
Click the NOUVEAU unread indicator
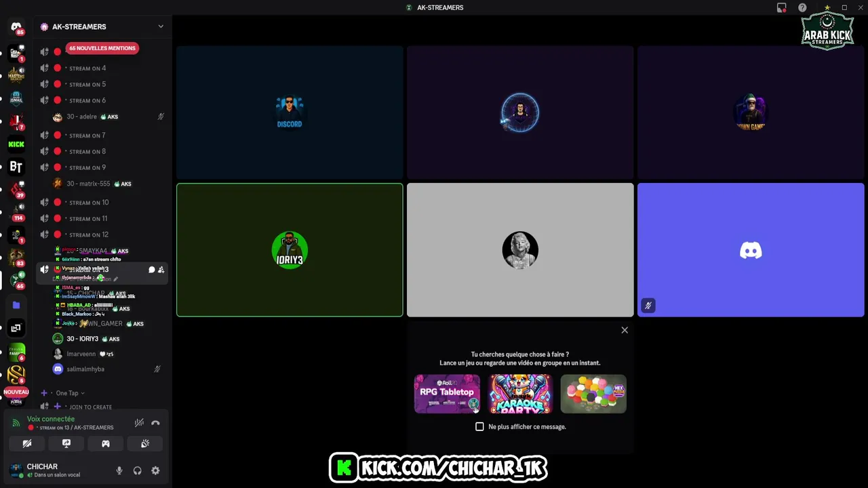point(16,392)
